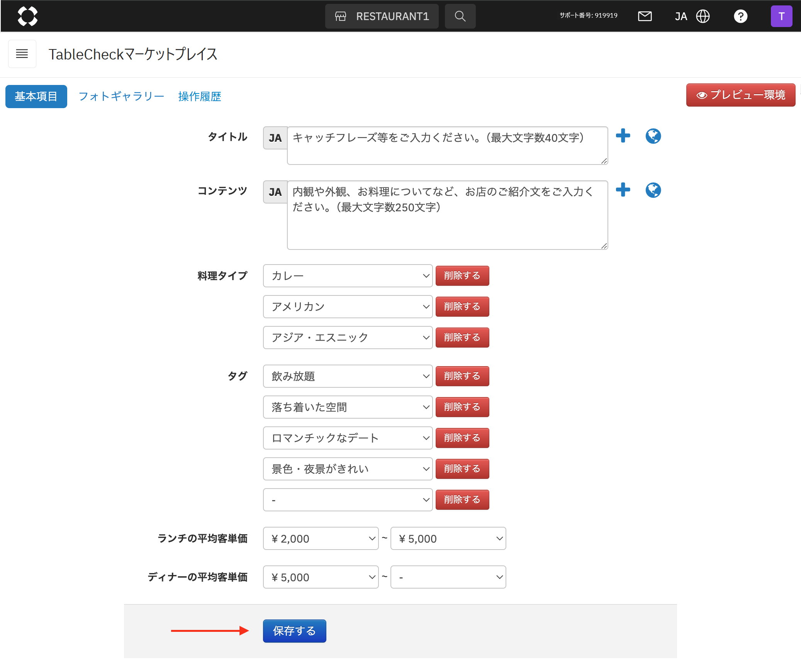This screenshot has height=672, width=801.
Task: Click the JA globe language switcher
Action: [692, 16]
